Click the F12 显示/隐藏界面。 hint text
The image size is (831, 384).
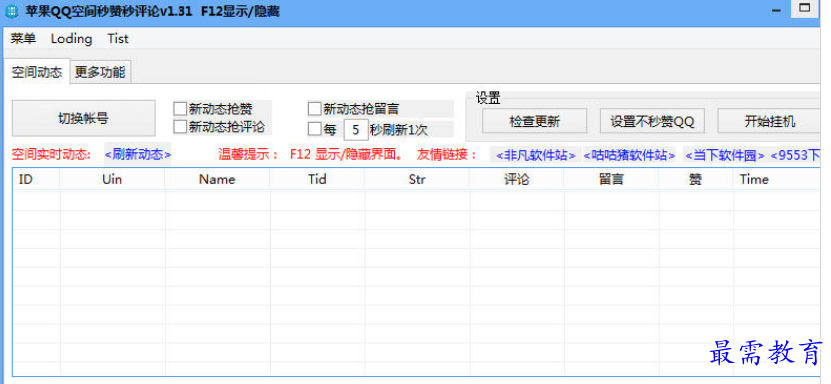click(x=347, y=155)
